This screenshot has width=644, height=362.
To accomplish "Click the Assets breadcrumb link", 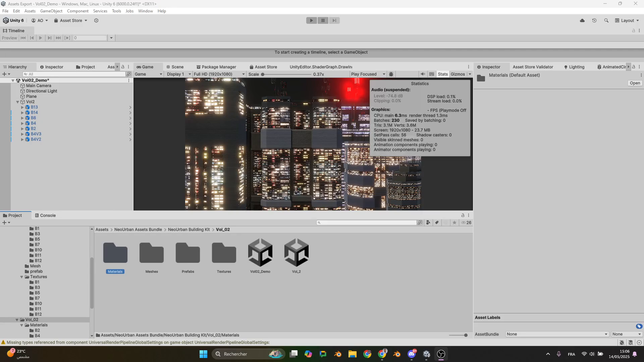I will [102, 230].
